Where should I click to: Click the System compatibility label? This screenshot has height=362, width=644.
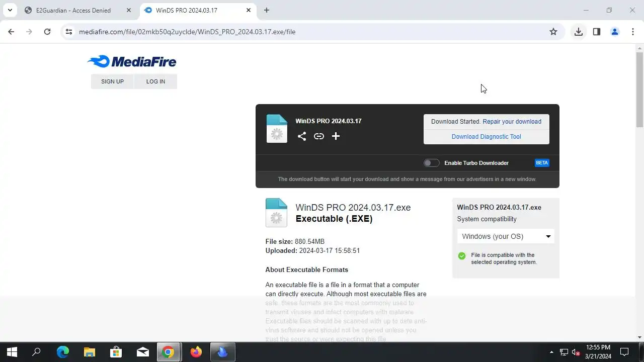tap(487, 219)
